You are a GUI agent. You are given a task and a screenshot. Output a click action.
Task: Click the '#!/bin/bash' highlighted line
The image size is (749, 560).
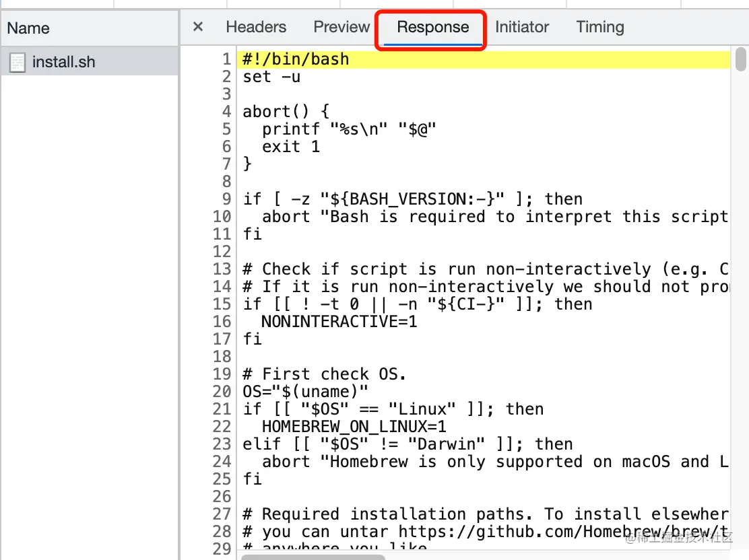[484, 59]
